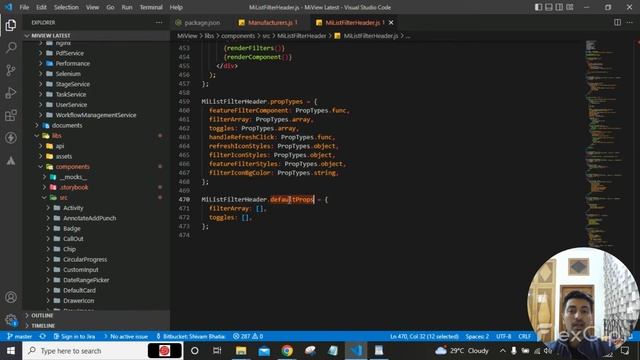This screenshot has height=360, width=640.
Task: Collapse the src folder
Action: tap(63, 198)
